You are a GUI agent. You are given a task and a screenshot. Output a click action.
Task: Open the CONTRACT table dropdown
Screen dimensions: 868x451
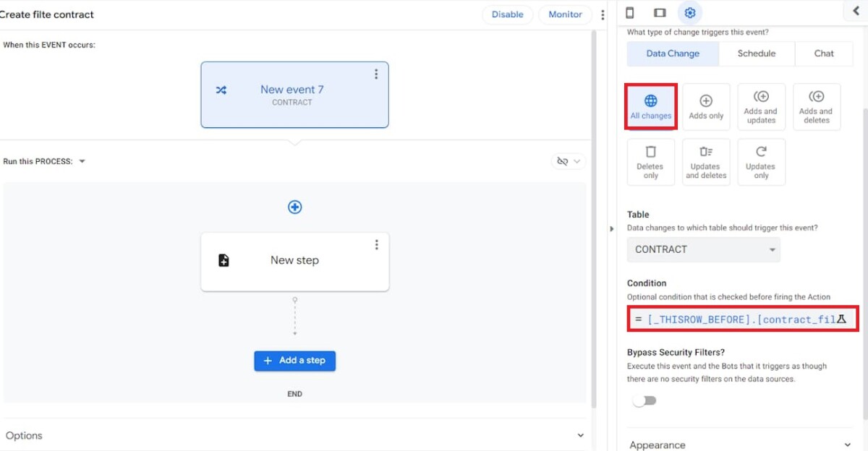click(x=703, y=249)
